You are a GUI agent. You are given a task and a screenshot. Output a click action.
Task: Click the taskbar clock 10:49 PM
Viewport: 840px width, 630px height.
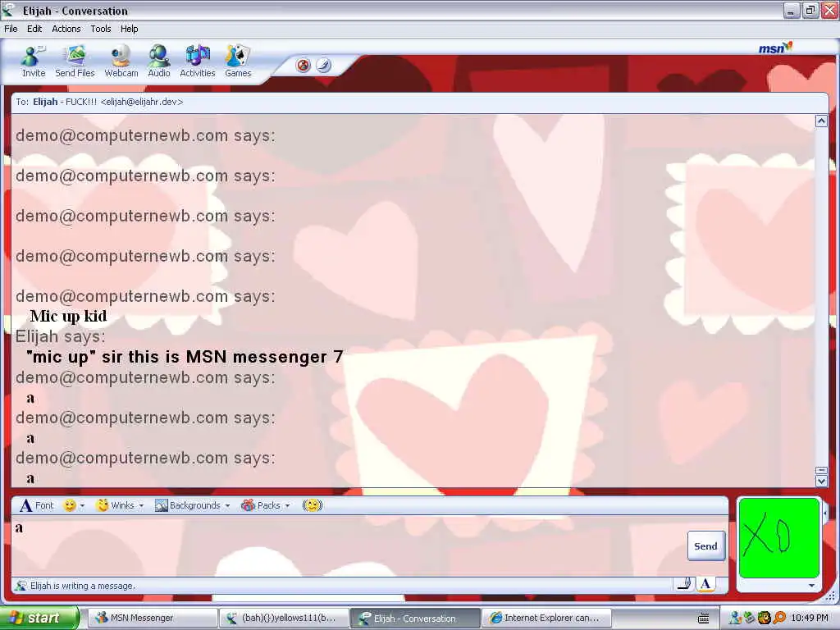click(810, 618)
